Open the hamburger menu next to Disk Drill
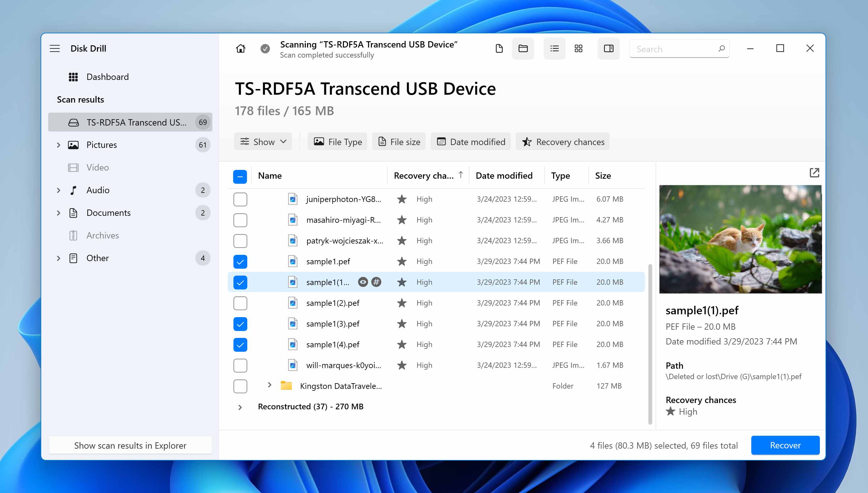Viewport: 868px width, 493px height. coord(55,48)
